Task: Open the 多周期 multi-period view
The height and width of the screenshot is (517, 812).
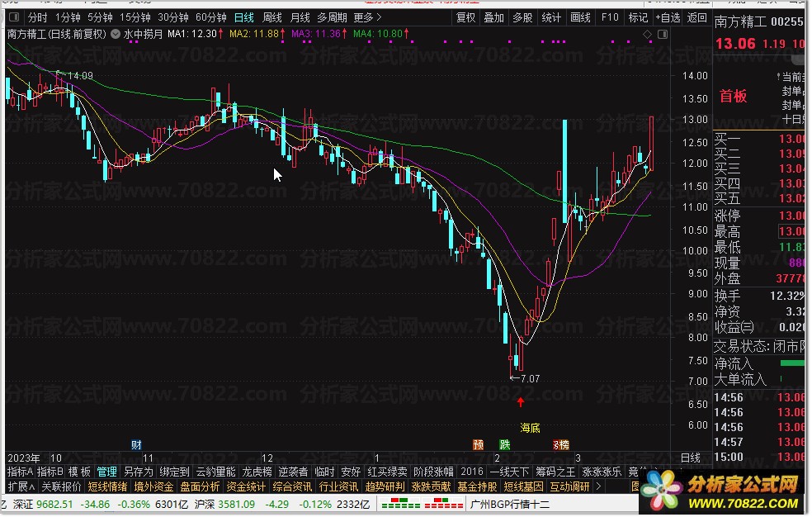Action: coord(332,17)
